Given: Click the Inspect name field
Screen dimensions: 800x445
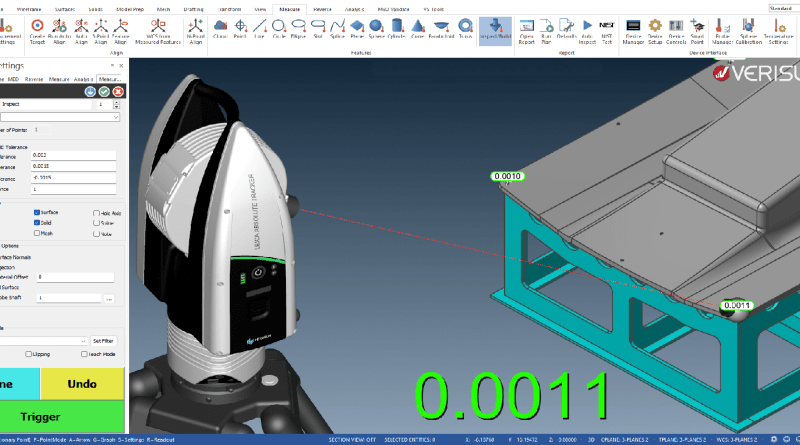Looking at the screenshot, I should [x=46, y=104].
